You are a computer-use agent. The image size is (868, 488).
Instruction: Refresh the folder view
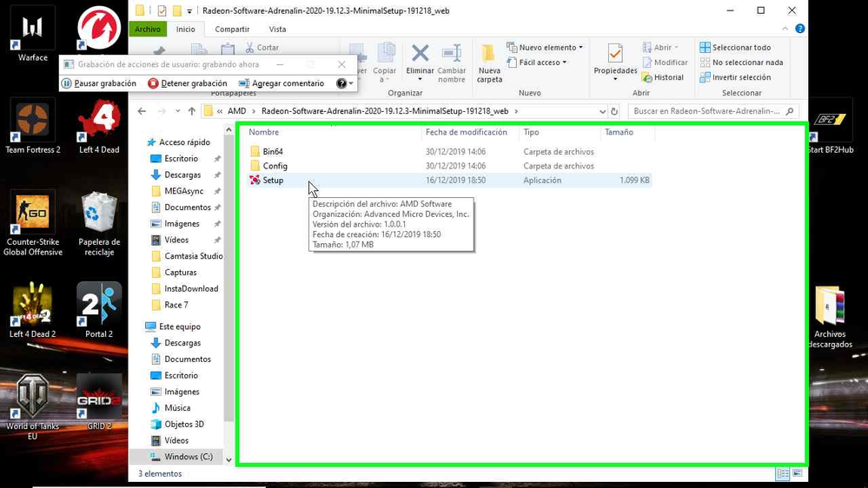[x=614, y=111]
